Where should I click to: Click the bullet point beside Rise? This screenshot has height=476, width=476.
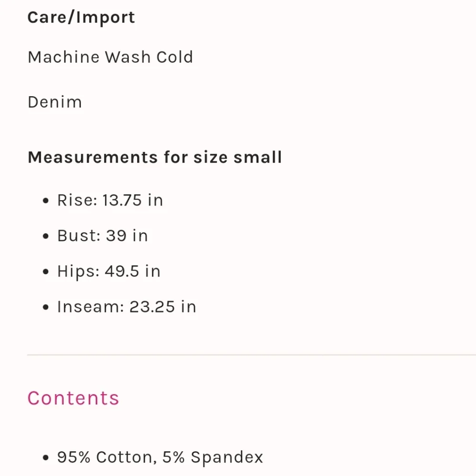tap(46, 201)
